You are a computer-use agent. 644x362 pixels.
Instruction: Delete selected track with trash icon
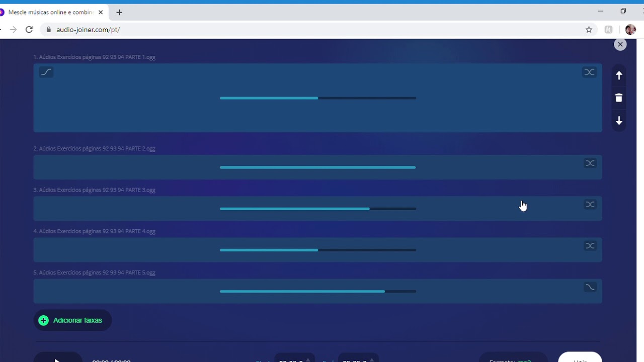(619, 98)
